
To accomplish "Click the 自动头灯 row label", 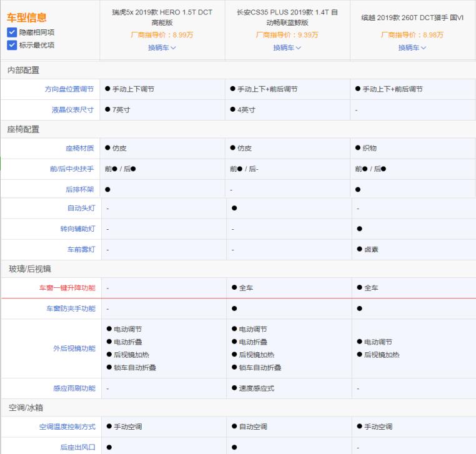I will 81,208.
